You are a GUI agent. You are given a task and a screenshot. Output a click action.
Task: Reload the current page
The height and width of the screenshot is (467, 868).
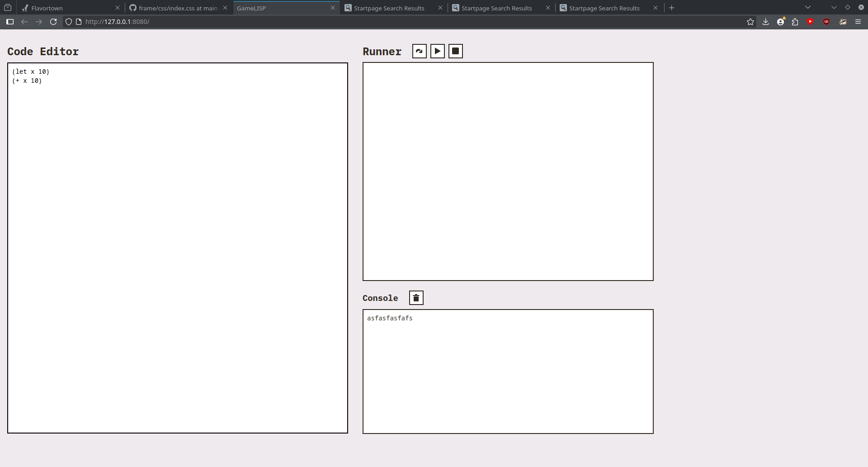[53, 22]
